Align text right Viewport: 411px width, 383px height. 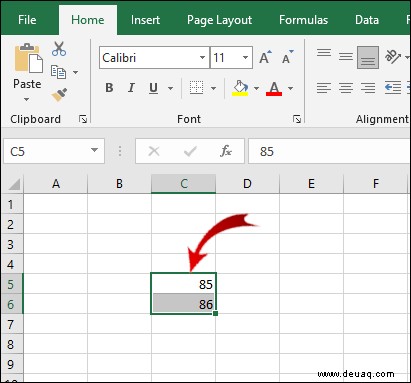368,88
